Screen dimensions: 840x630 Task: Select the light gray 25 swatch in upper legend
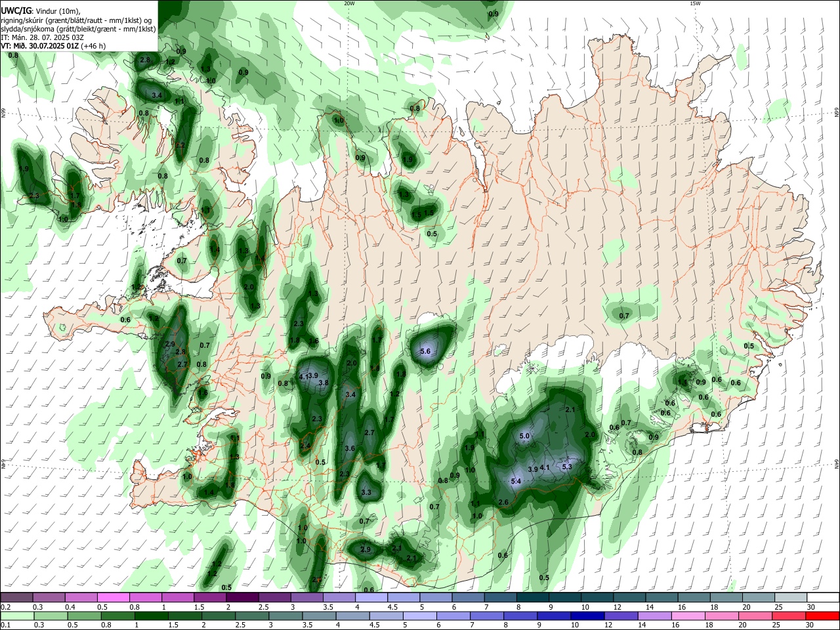(791, 598)
